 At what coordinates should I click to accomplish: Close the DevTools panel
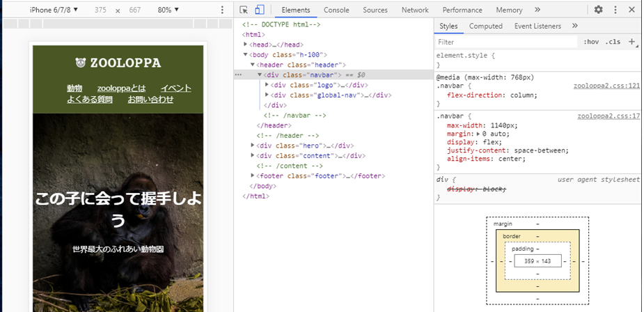(631, 10)
